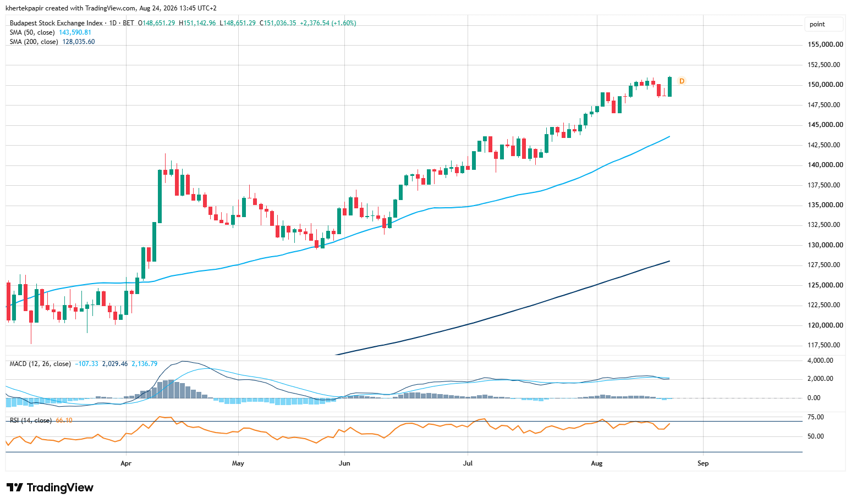Click the Jul label on the time axis
This screenshot has width=851, height=504.
tap(468, 463)
